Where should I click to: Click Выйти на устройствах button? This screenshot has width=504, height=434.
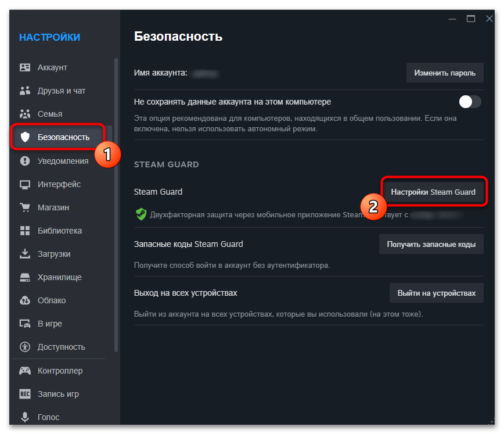coord(436,293)
